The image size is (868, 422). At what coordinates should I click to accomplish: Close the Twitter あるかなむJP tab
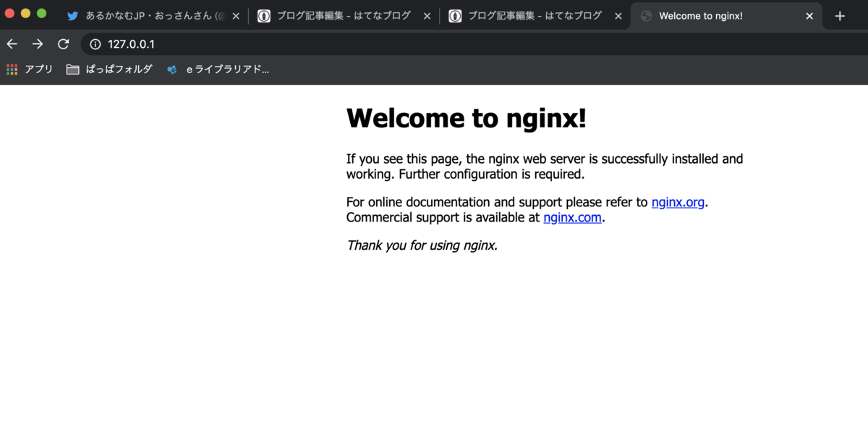tap(236, 16)
